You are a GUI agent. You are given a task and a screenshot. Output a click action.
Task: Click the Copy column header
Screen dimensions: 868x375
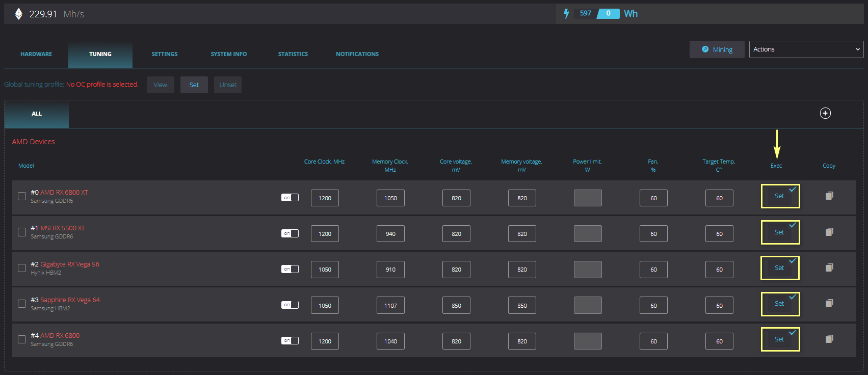pos(829,166)
